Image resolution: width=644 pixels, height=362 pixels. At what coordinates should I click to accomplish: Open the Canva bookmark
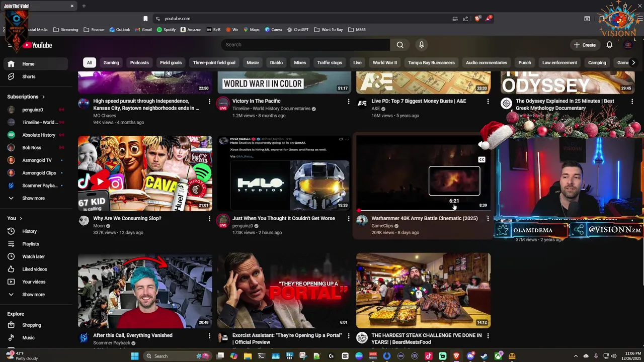[274, 30]
